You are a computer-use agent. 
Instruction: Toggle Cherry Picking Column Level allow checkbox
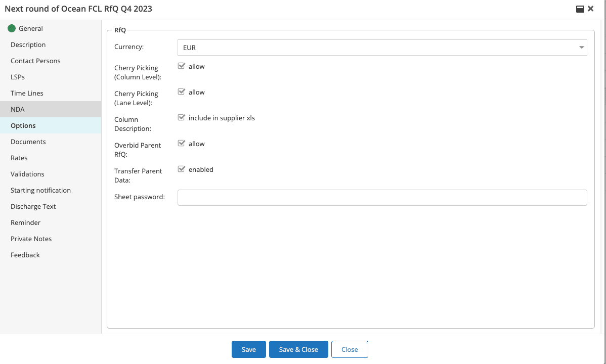pos(181,66)
